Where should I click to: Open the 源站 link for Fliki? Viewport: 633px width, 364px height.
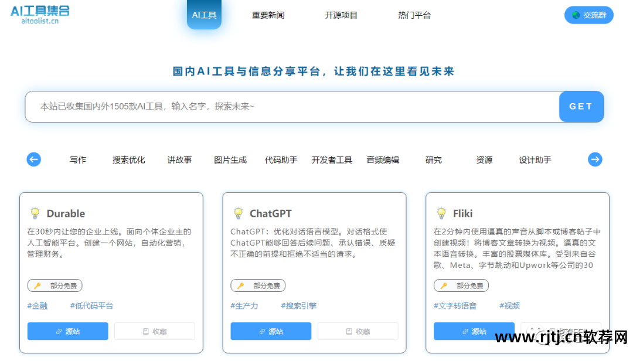[474, 331]
